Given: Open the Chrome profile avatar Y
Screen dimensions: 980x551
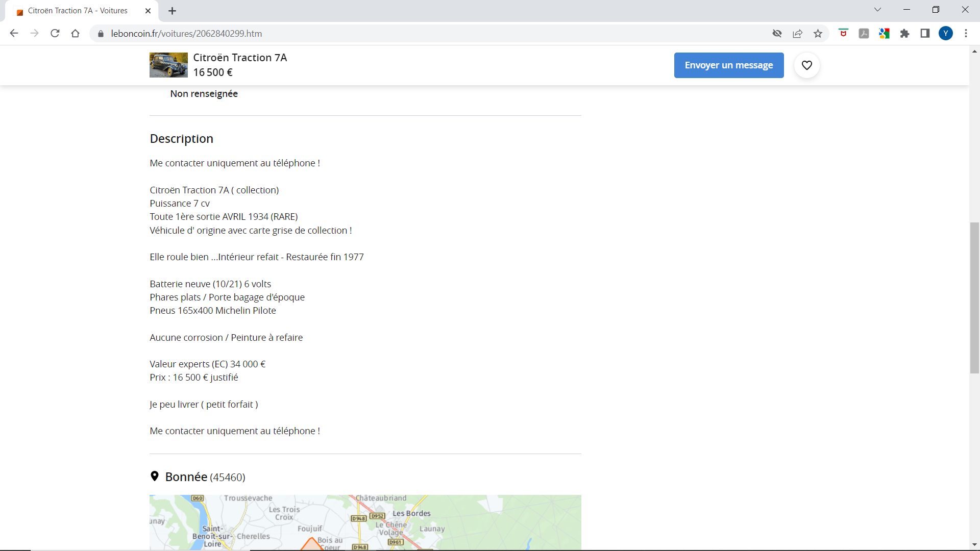Looking at the screenshot, I should click(x=946, y=34).
